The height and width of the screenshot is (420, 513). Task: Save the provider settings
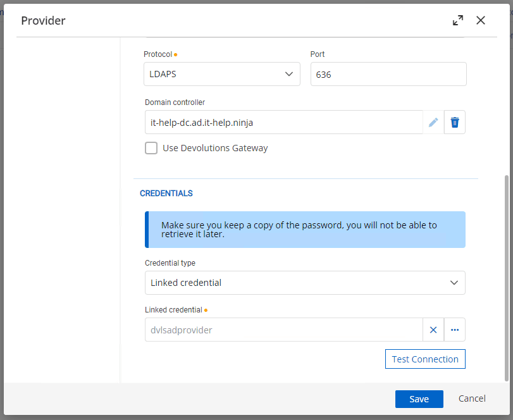pos(419,398)
